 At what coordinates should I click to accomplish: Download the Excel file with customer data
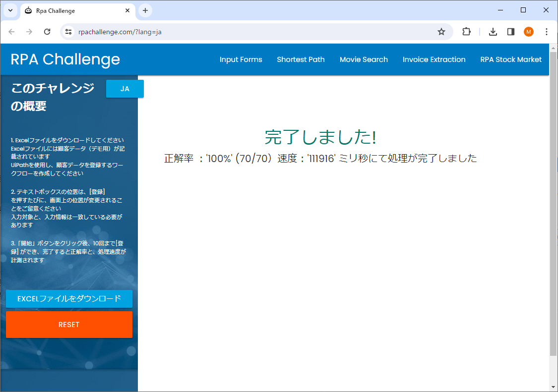pos(69,299)
